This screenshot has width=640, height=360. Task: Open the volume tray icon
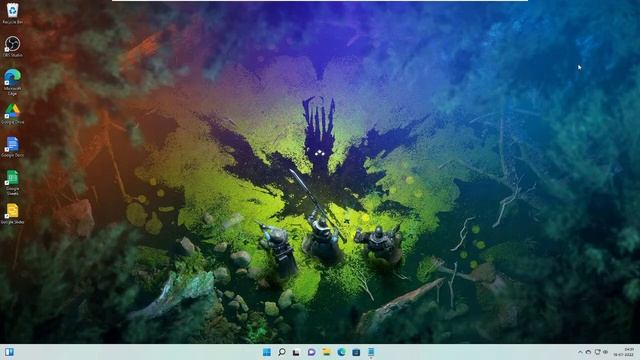pyautogui.click(x=605, y=352)
